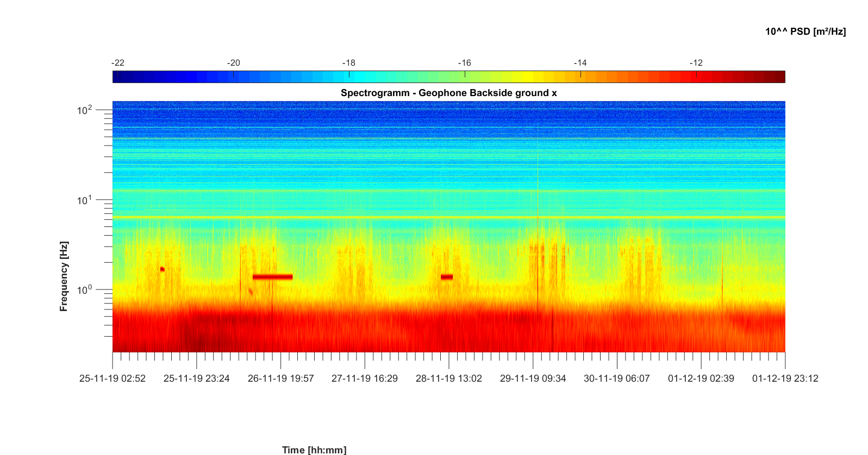Viewport: 868px width, 455px height.
Task: Click the time tick label '29-11-19 09:34'
Action: [x=533, y=378]
